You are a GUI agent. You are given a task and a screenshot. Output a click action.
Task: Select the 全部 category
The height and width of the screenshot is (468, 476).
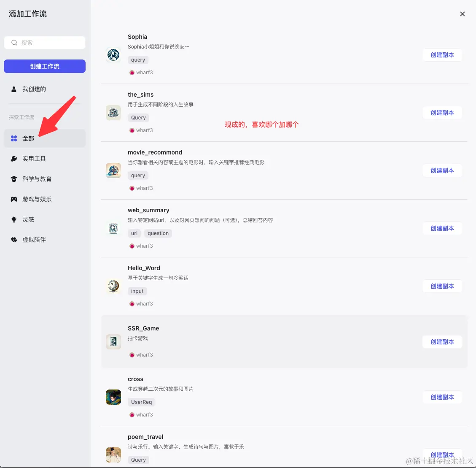(45, 138)
